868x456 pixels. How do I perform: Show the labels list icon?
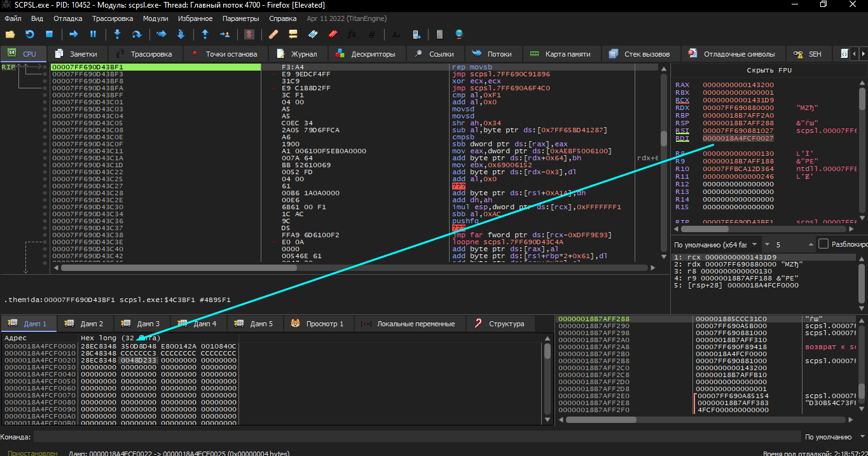[313, 34]
